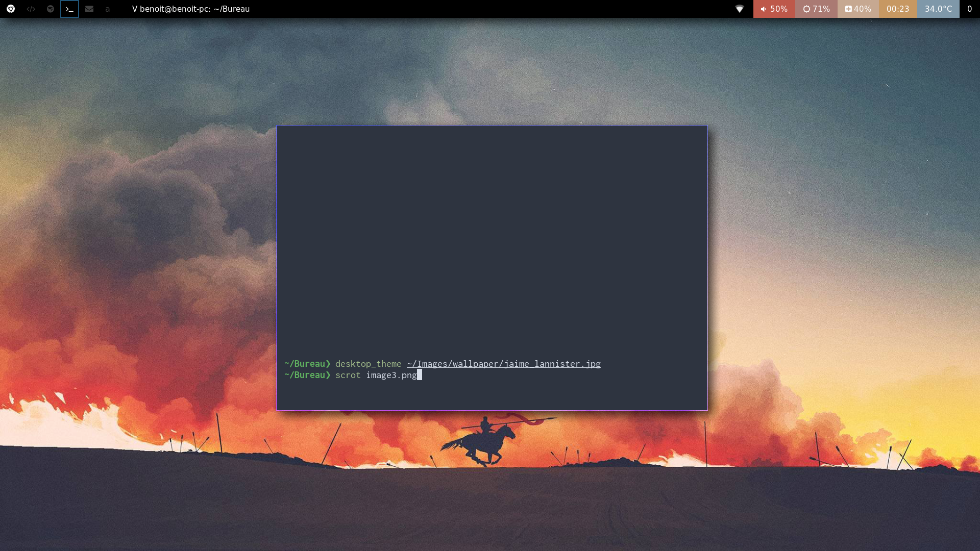This screenshot has height=551, width=980.
Task: Click the 50% volume module
Action: pos(779,9)
